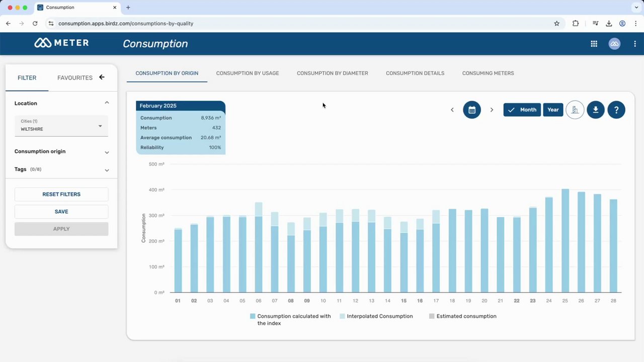Click the METER logo
The width and height of the screenshot is (644, 362).
(61, 43)
